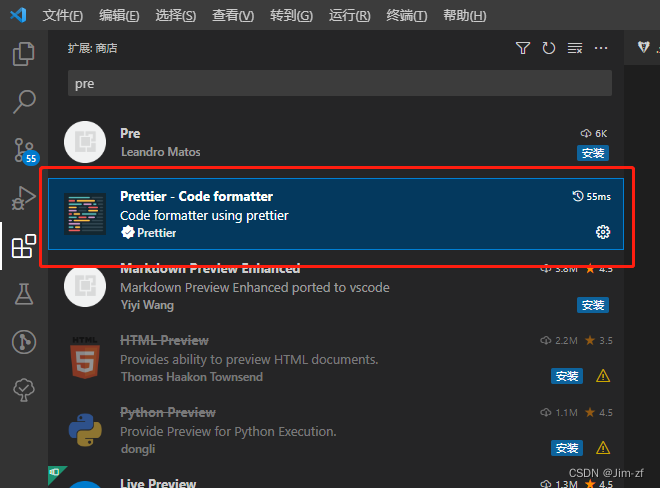Open the 终端(T) menu
This screenshot has height=488, width=660.
pyautogui.click(x=407, y=16)
